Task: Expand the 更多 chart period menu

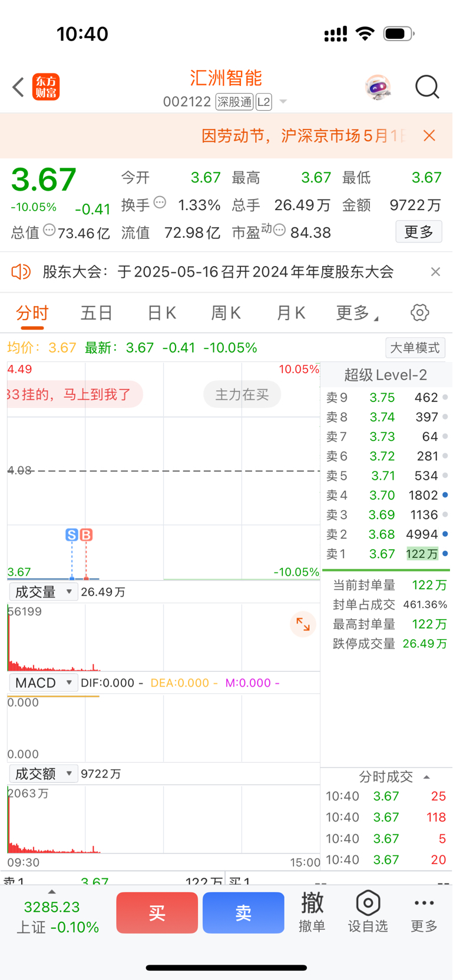Action: pyautogui.click(x=356, y=313)
